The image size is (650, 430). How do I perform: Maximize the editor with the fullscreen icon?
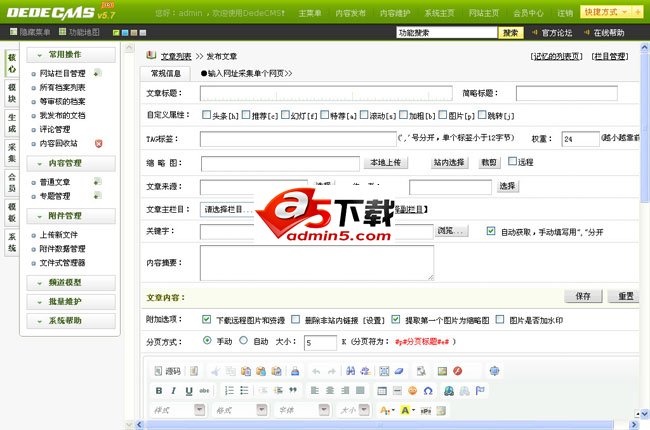click(x=494, y=371)
